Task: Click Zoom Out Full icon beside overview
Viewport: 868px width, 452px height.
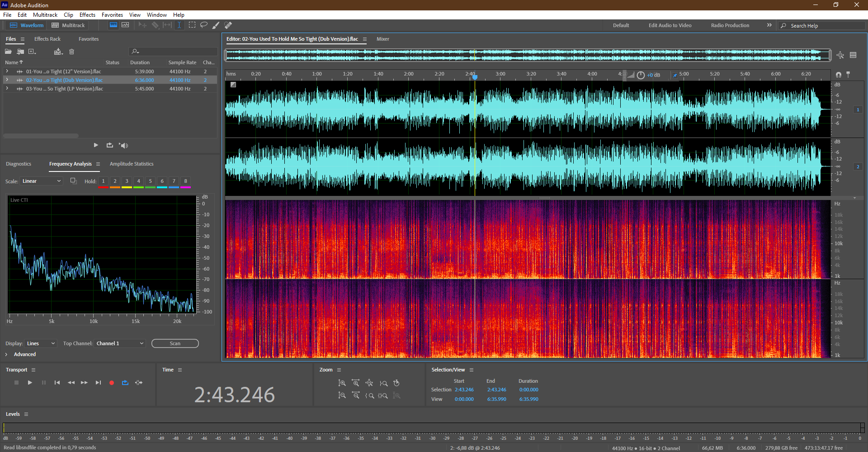Action: click(840, 55)
